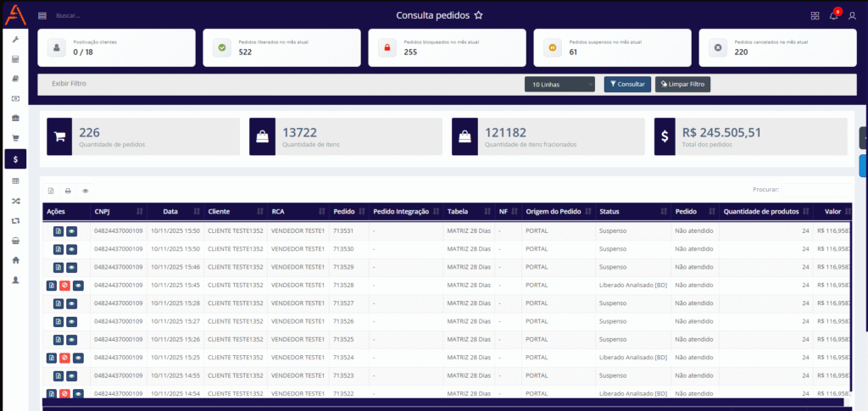Click the red cancel icon for order 713528
This screenshot has width=868, height=411.
pyautogui.click(x=64, y=286)
